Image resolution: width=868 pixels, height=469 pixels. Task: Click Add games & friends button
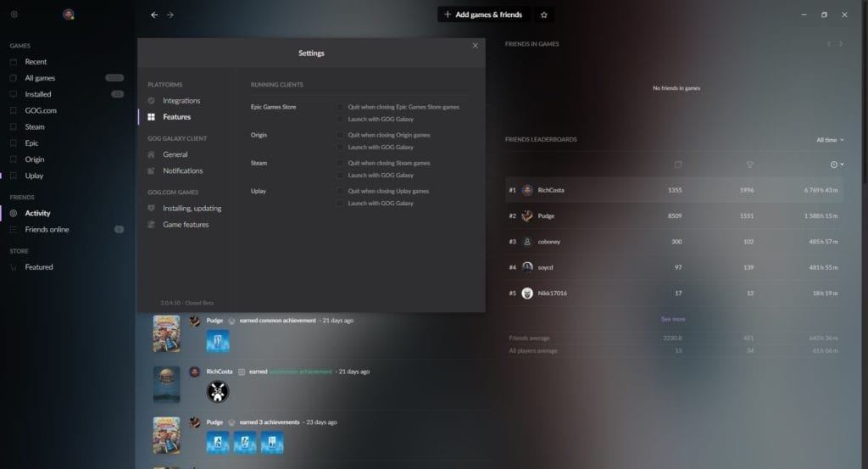pos(483,15)
